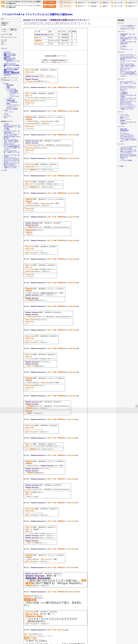This screenshot has width=138, height=644.
Task: Open マキ奈 in update history
Action: (x=122, y=159)
